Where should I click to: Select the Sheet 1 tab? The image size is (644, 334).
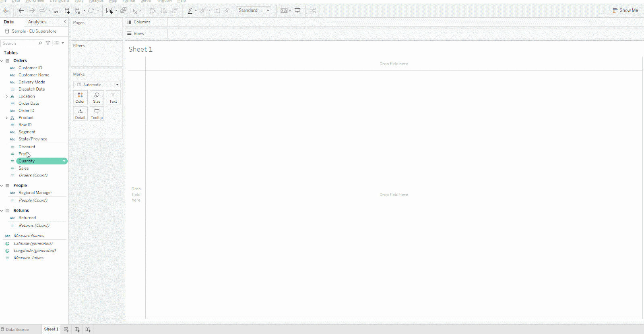coord(51,329)
